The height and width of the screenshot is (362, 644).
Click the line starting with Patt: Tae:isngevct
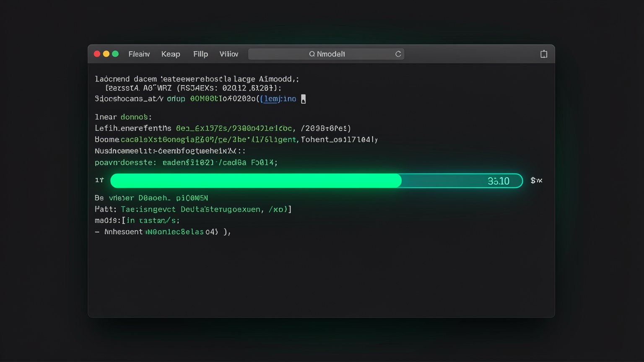(193, 209)
